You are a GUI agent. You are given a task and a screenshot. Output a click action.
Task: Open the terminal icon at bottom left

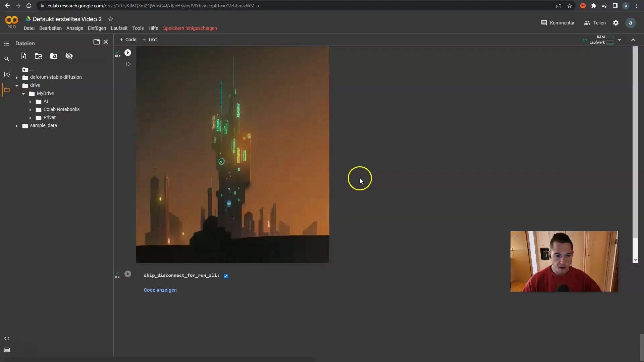[x=7, y=350]
